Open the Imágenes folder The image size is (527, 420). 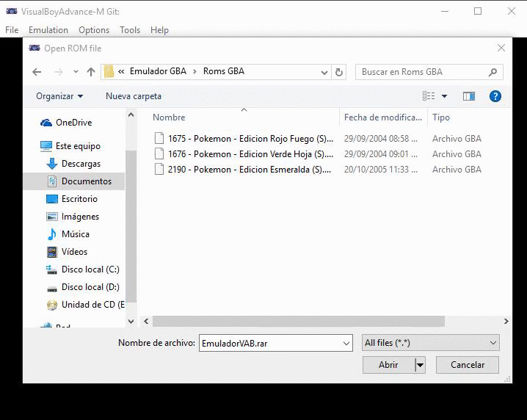tap(80, 217)
